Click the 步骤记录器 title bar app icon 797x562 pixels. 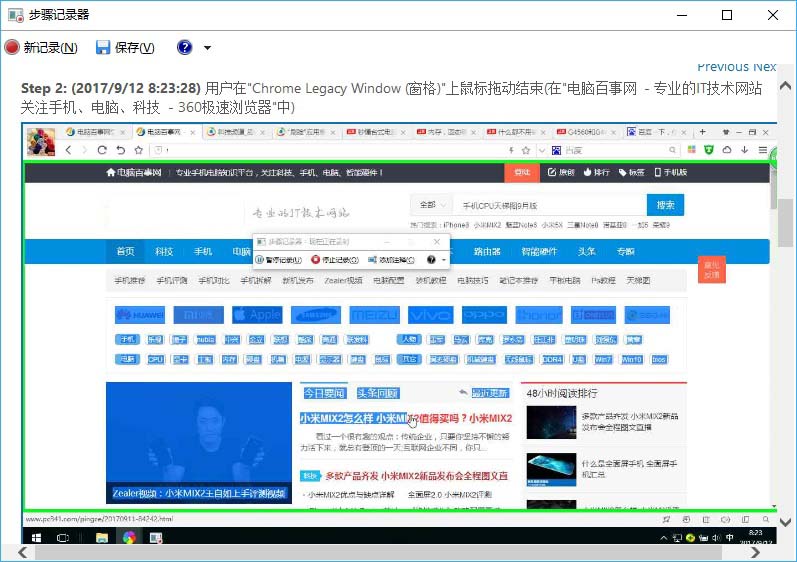pos(16,15)
